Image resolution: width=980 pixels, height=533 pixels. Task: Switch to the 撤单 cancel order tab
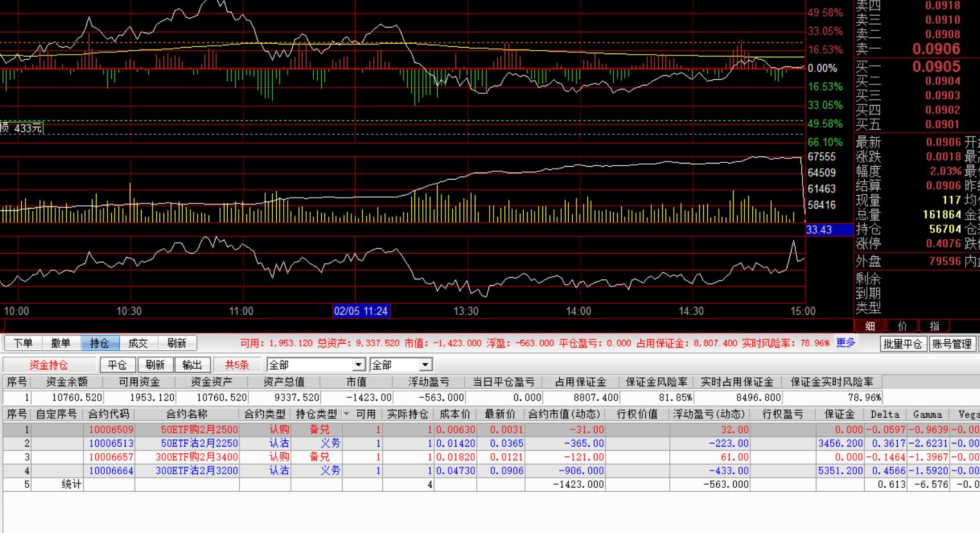[x=61, y=343]
